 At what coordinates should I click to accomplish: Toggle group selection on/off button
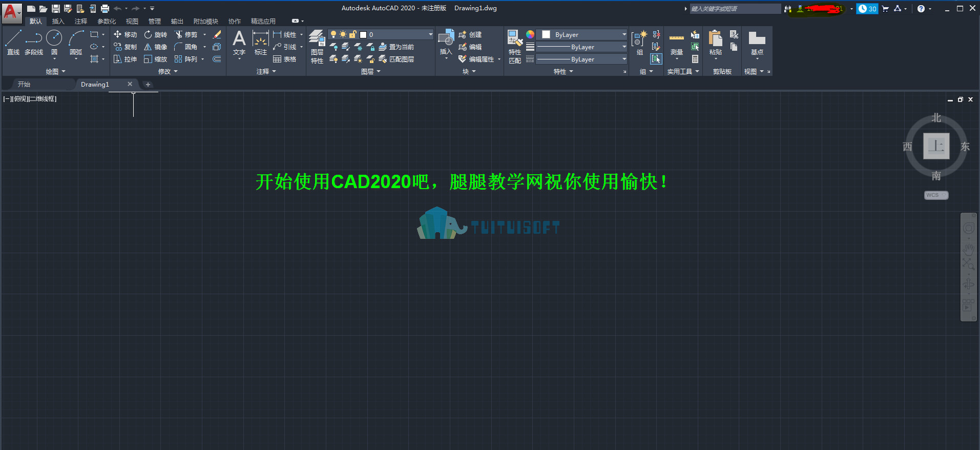coord(656,59)
